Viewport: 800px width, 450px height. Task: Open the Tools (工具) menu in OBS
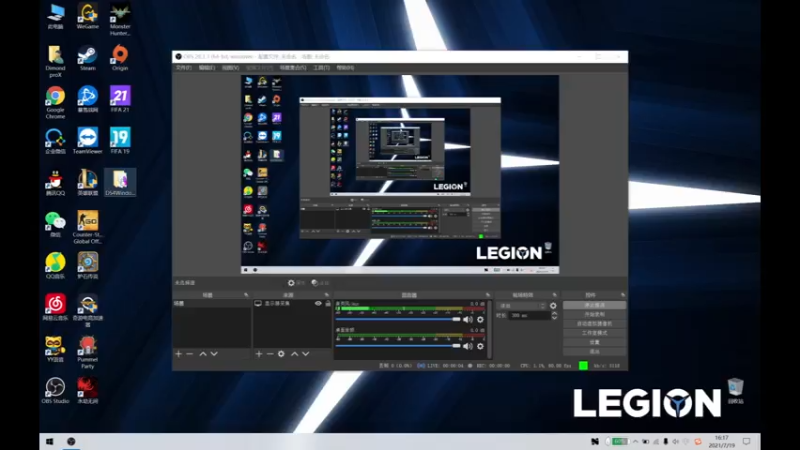[x=321, y=67]
